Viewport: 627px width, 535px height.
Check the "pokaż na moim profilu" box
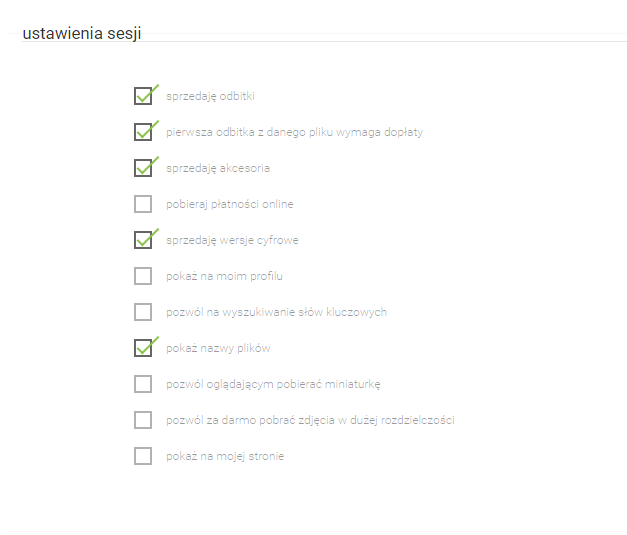[x=143, y=276]
